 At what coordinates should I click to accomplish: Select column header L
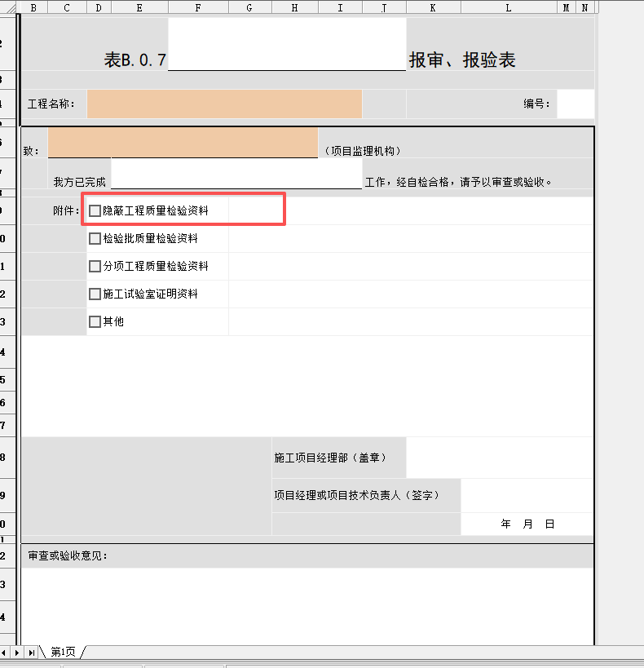click(x=508, y=7)
